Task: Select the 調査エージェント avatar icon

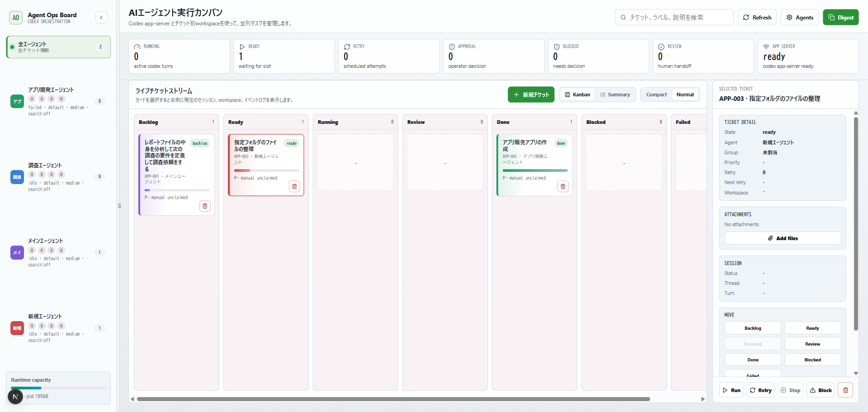Action: [17, 177]
